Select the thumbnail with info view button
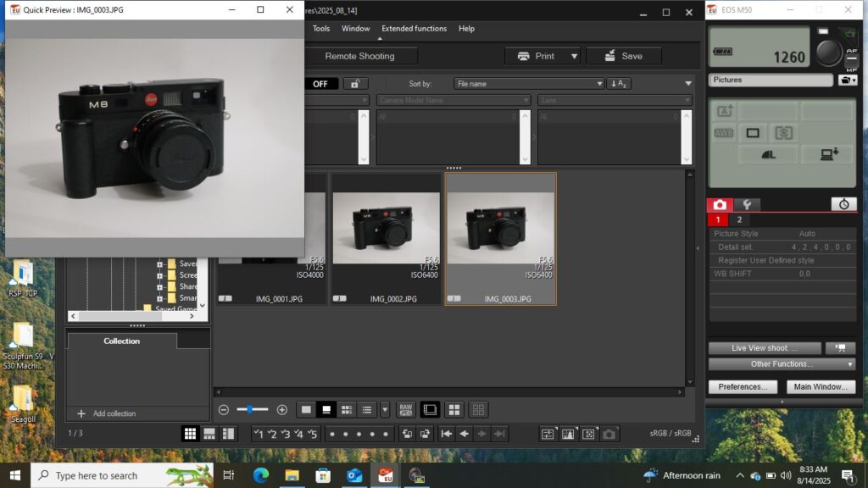The width and height of the screenshot is (868, 488). (x=326, y=410)
